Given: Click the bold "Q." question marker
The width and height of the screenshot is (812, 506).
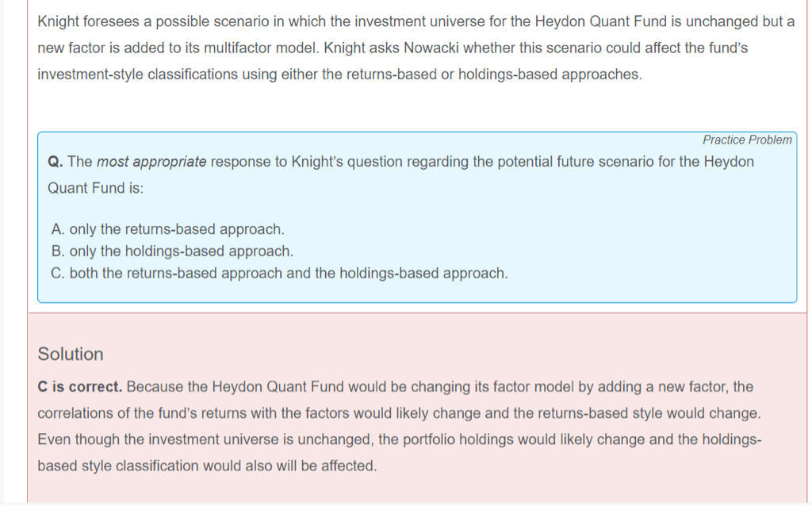Looking at the screenshot, I should 56,162.
